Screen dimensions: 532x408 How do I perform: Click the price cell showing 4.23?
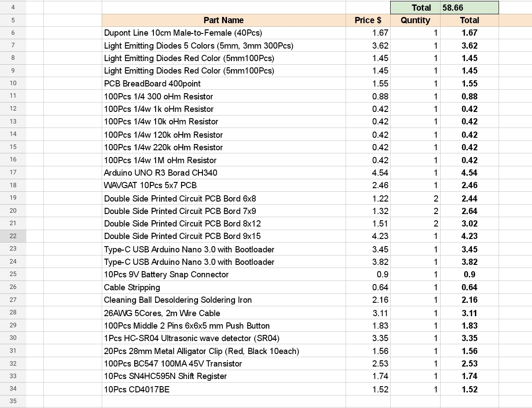pyautogui.click(x=368, y=236)
